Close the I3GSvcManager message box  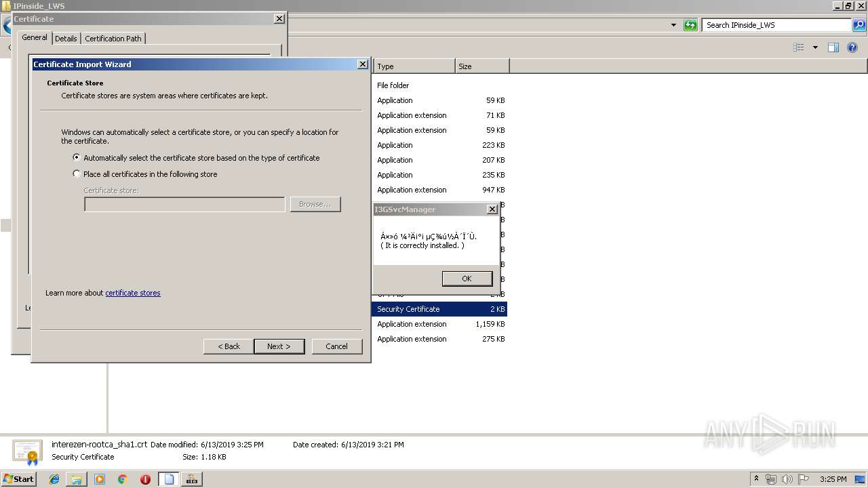pyautogui.click(x=492, y=209)
